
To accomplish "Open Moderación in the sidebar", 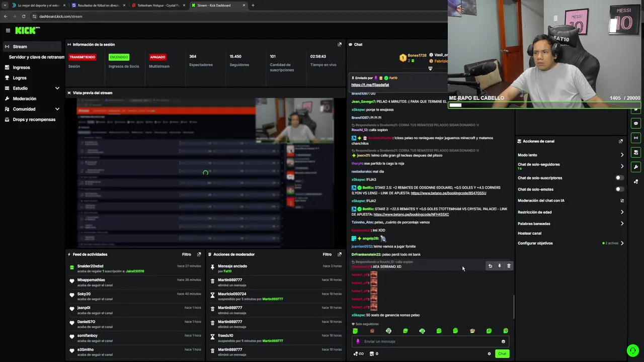I will coord(33,99).
